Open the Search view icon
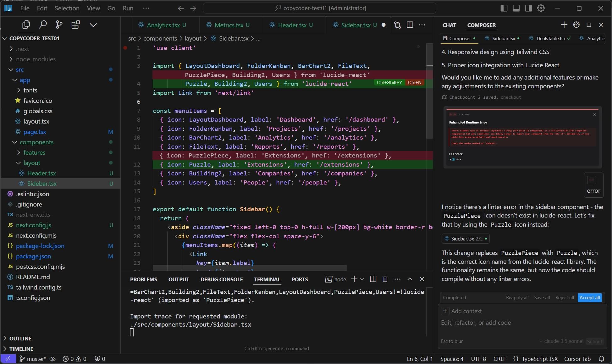This screenshot has height=364, width=612. (43, 25)
